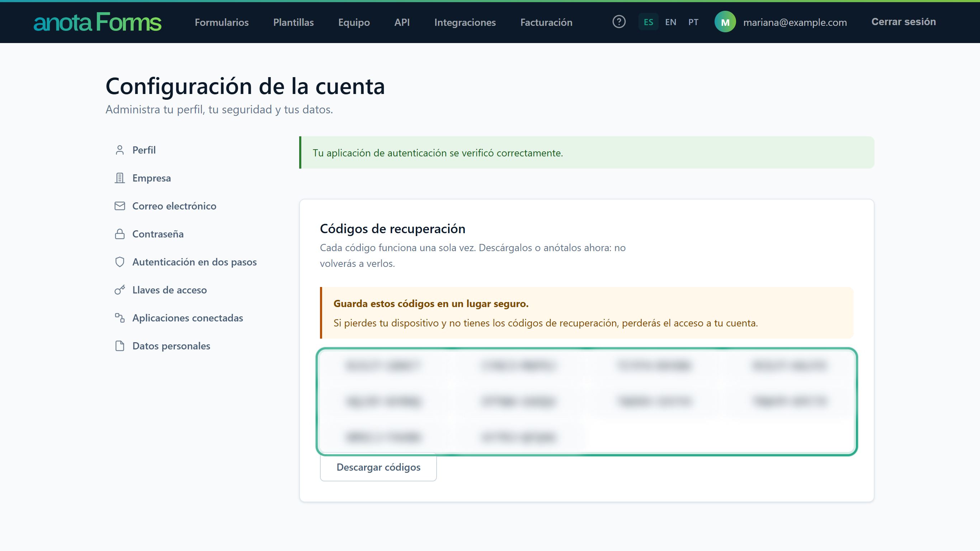This screenshot has height=551, width=980.
Task: Switch language to PT
Action: (x=693, y=22)
